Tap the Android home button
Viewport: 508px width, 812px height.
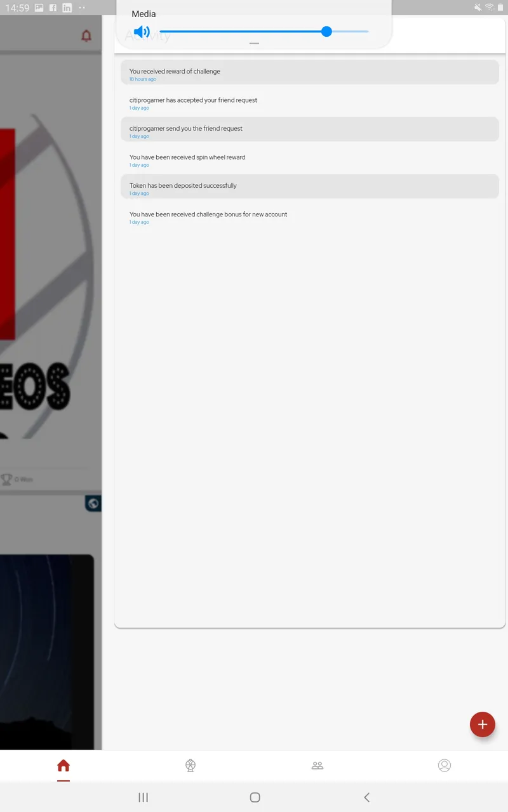pos(255,797)
